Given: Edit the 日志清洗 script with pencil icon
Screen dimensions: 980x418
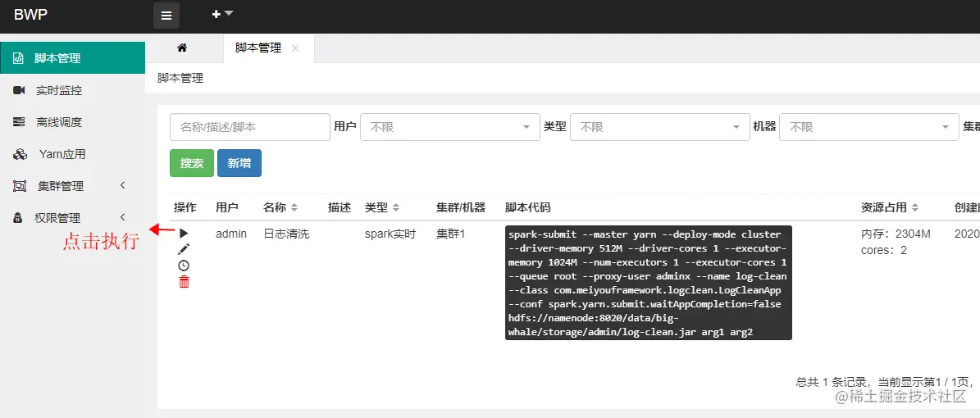Looking at the screenshot, I should tap(184, 249).
